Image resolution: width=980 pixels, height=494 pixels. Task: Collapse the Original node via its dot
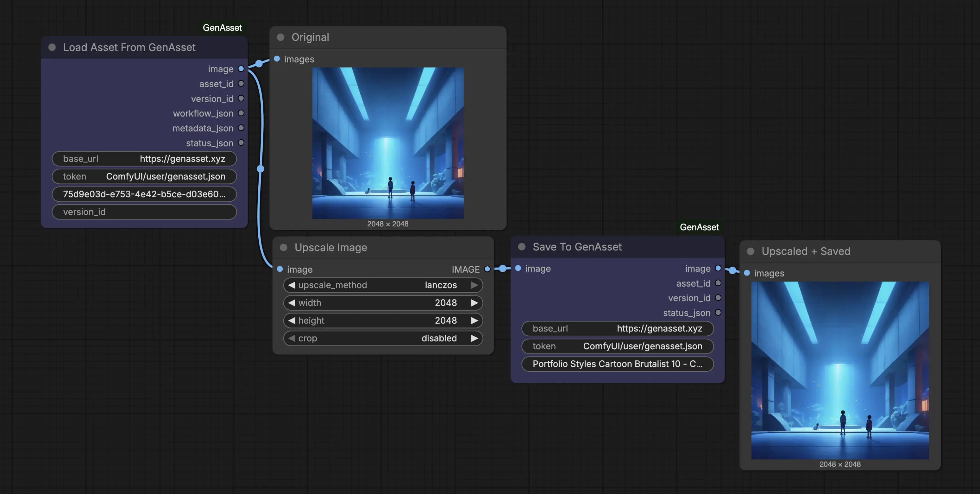(x=280, y=37)
